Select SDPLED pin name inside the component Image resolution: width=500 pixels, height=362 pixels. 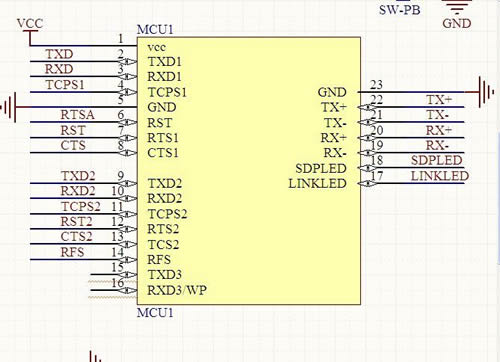321,168
